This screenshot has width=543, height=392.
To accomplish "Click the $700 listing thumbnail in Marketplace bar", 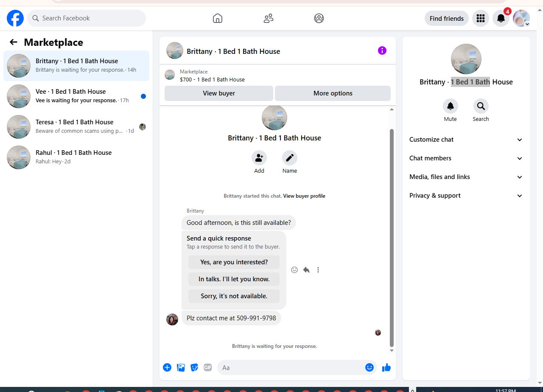I will click(170, 75).
